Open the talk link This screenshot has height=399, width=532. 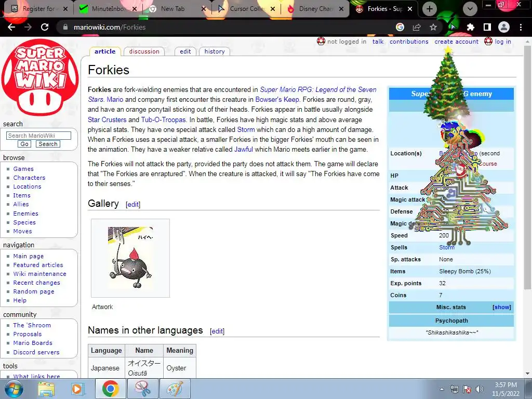378,42
